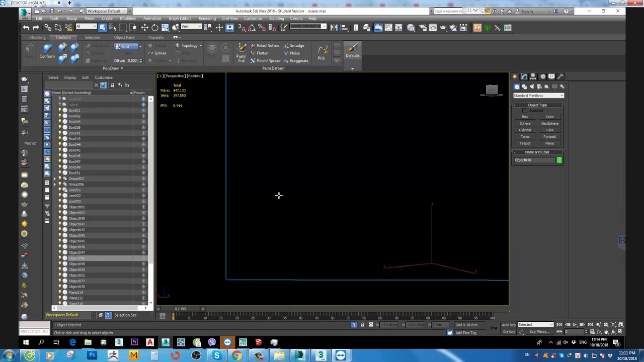Click the Relax/Soften tool

(x=265, y=46)
